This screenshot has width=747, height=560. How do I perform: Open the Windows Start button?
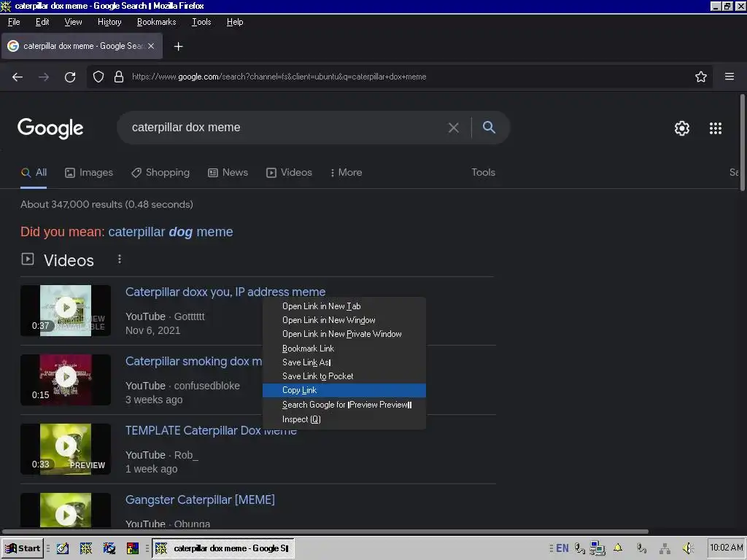click(23, 548)
